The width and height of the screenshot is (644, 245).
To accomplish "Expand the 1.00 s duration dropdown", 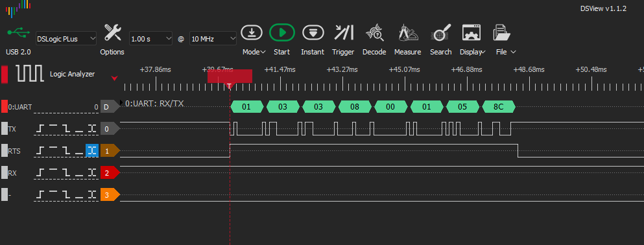I will pyautogui.click(x=150, y=39).
